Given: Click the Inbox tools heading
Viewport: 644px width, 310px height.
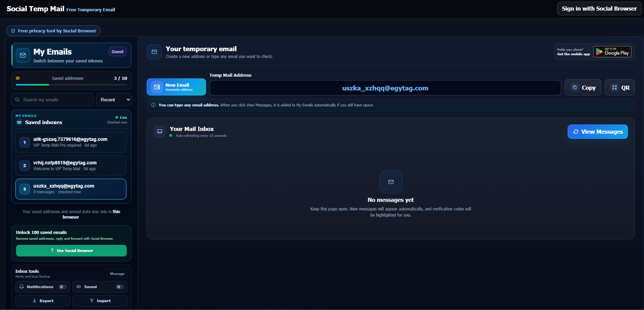Looking at the screenshot, I should coord(27,271).
